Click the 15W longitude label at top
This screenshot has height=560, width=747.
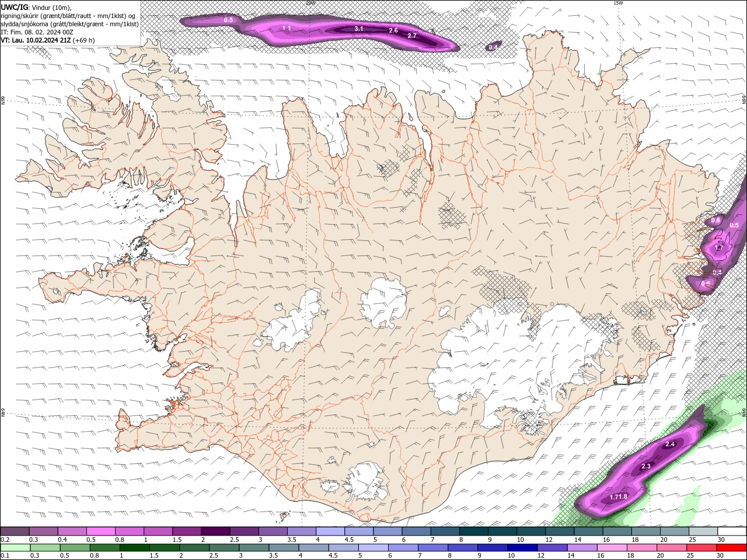pos(618,3)
